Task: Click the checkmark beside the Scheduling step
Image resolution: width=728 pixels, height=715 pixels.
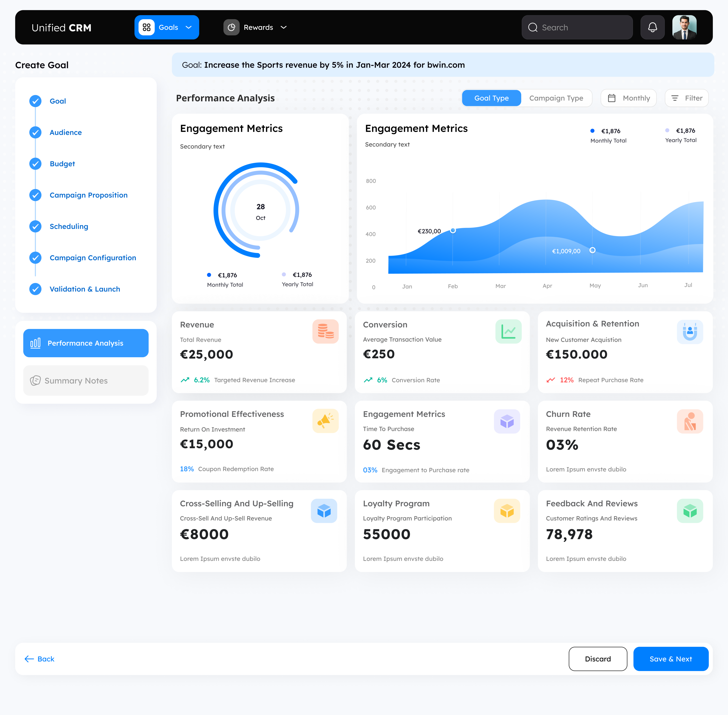Action: point(35,226)
